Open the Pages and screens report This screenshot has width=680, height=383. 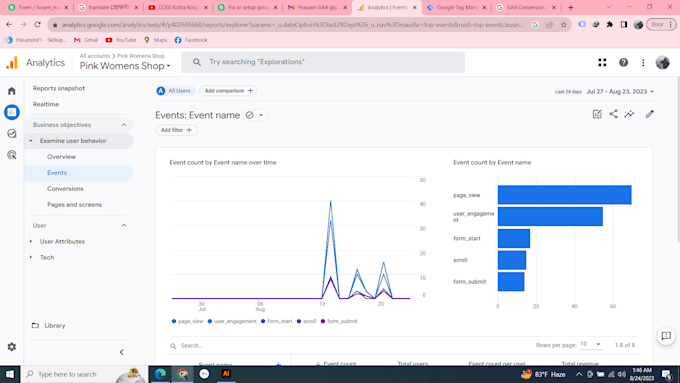tap(74, 205)
